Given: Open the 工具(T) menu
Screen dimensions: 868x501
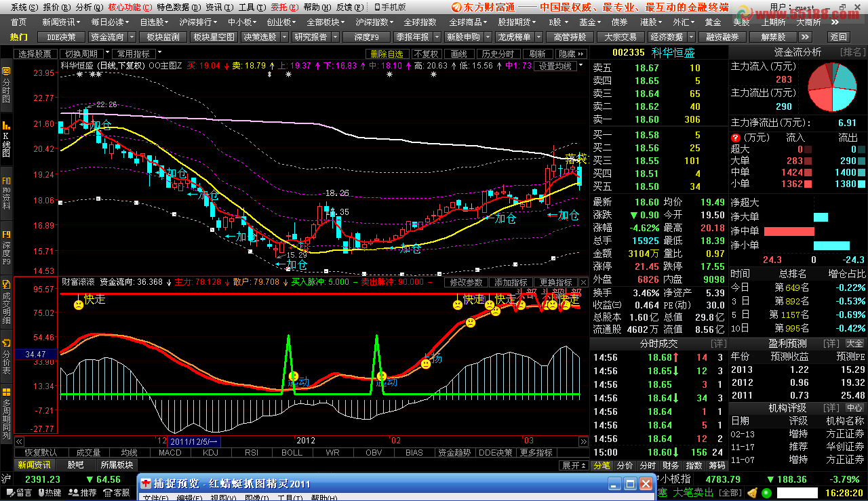Looking at the screenshot, I should pyautogui.click(x=252, y=7).
